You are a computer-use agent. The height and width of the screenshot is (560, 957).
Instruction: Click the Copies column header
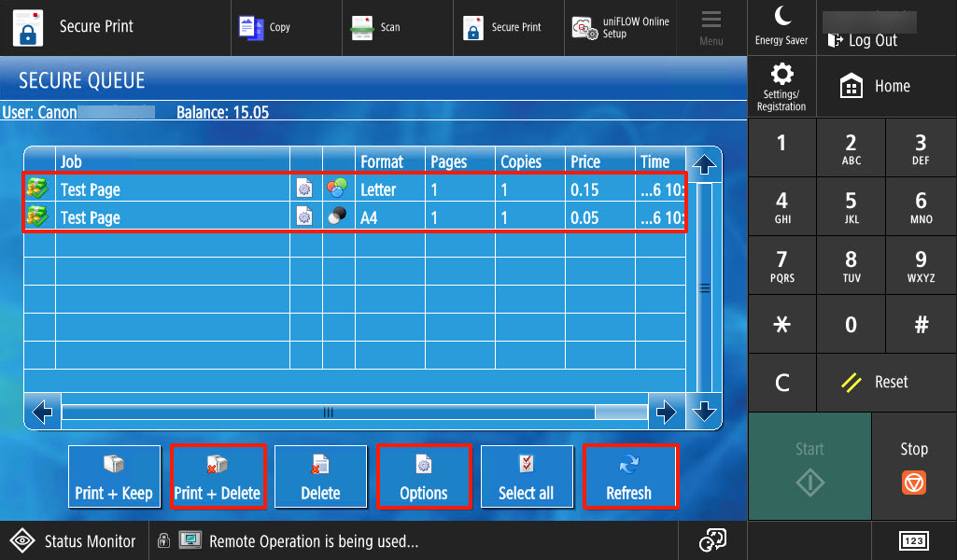(x=530, y=161)
